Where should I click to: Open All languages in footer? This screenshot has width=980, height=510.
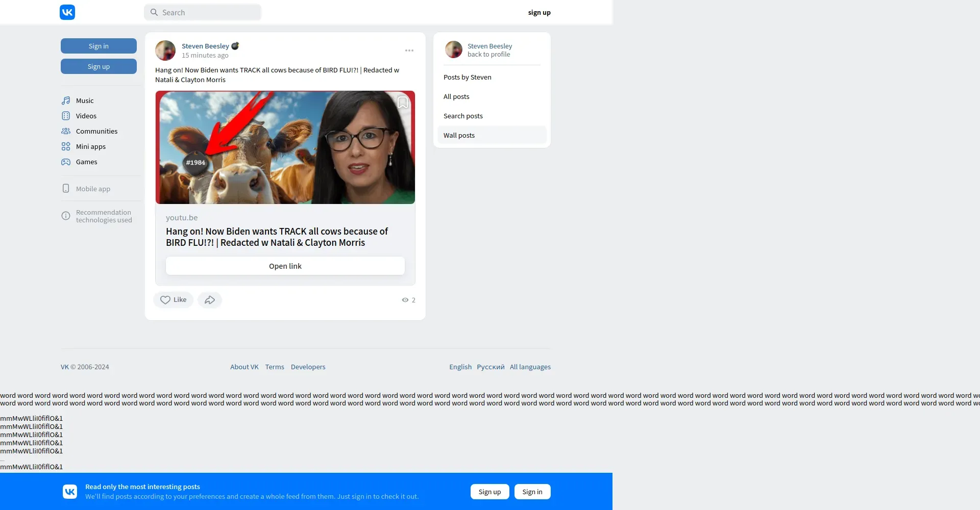(x=530, y=367)
